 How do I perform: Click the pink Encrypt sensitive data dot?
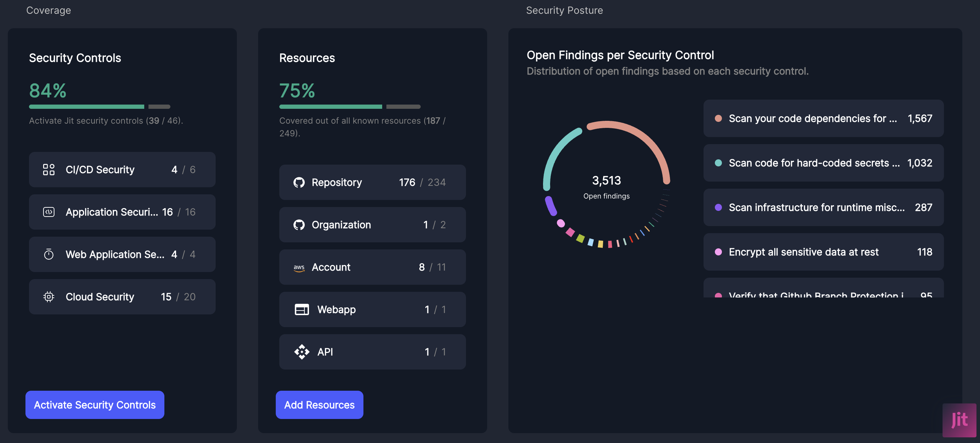[718, 252]
